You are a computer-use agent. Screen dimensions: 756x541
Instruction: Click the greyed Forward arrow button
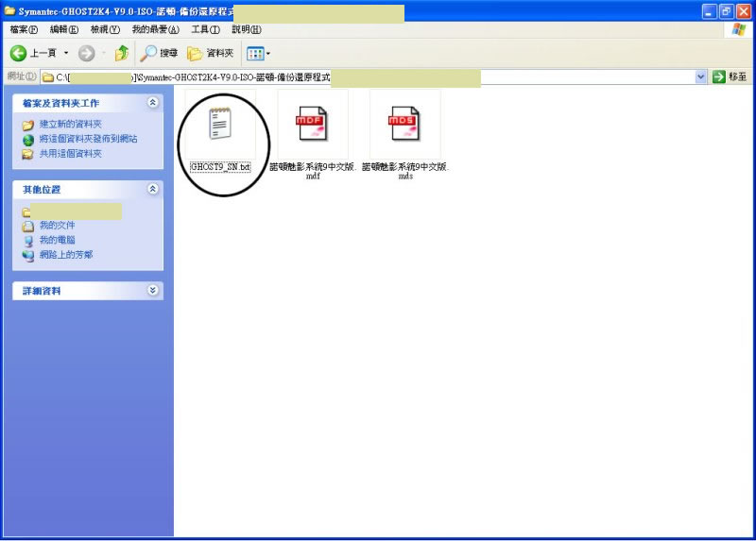pos(86,53)
